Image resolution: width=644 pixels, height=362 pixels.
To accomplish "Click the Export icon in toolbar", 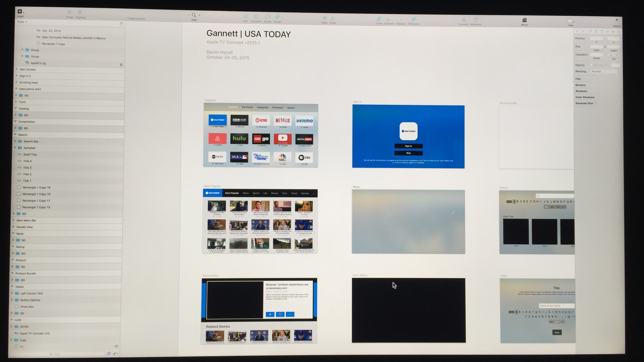I will pyautogui.click(x=616, y=21).
